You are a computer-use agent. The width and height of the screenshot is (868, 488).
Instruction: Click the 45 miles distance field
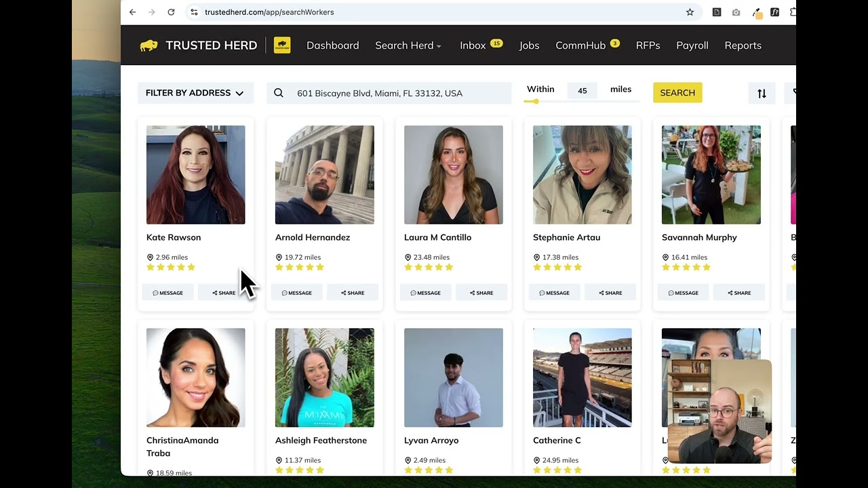[582, 91]
